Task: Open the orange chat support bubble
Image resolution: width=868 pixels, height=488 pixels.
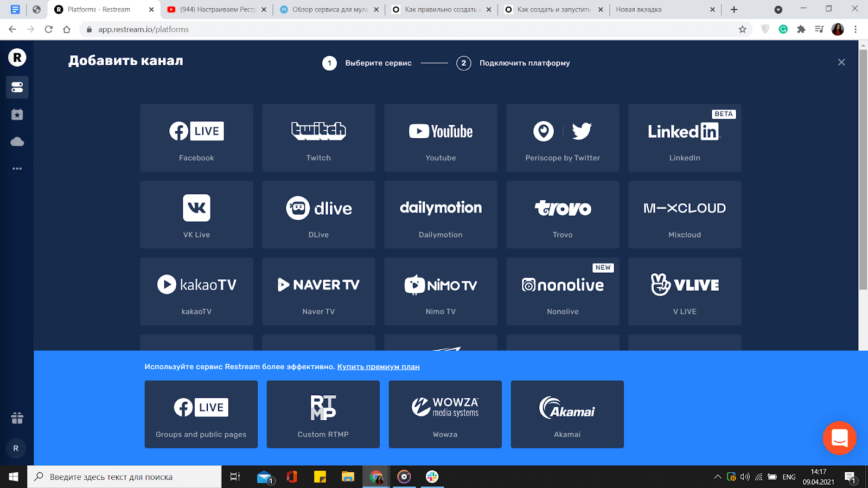Action: [839, 438]
